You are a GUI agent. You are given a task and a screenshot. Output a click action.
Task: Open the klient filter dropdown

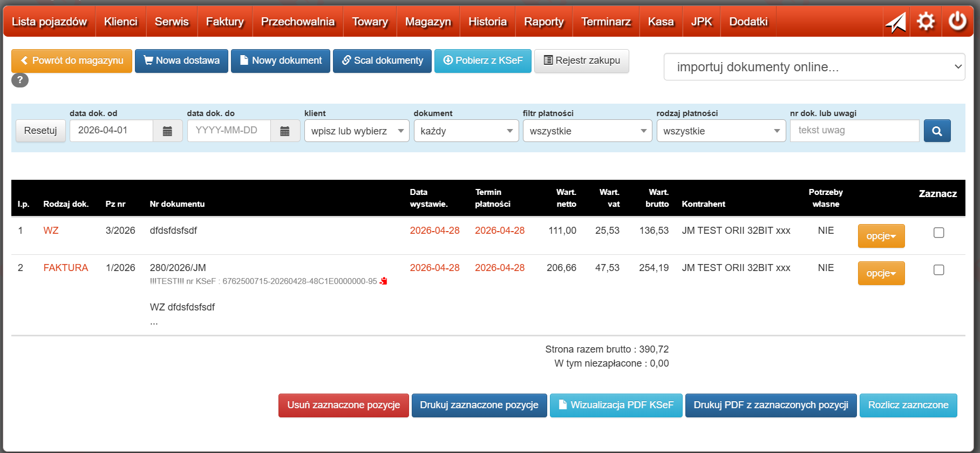pos(357,131)
